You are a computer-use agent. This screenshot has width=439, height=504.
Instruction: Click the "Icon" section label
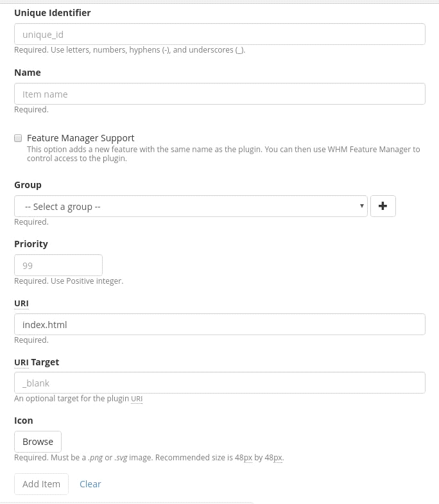[24, 421]
